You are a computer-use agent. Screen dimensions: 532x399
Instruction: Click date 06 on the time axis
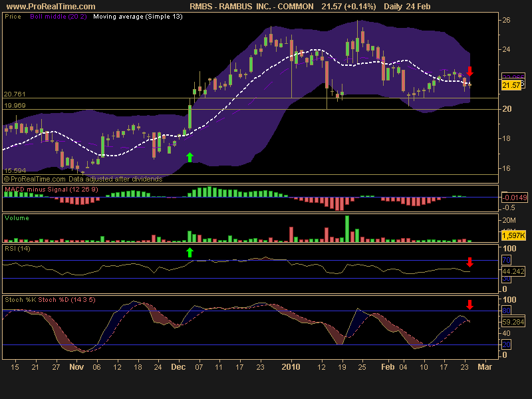click(96, 367)
